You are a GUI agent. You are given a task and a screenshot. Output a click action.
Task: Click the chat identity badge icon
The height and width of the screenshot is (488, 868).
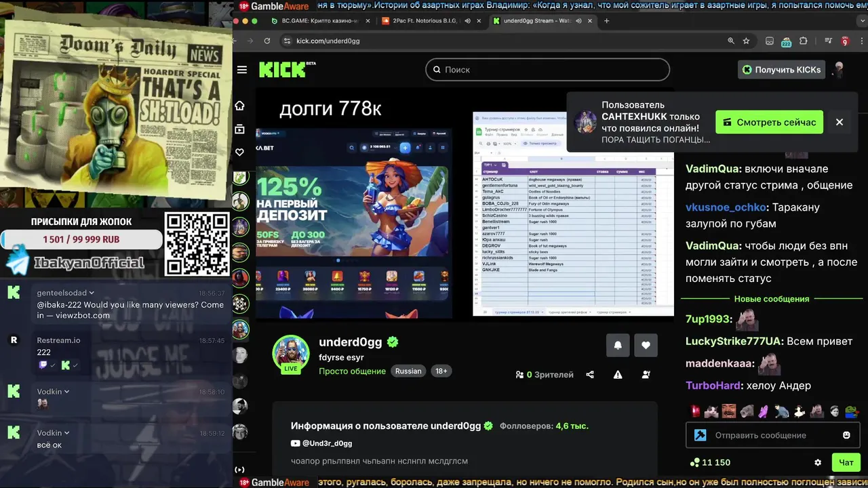701,435
